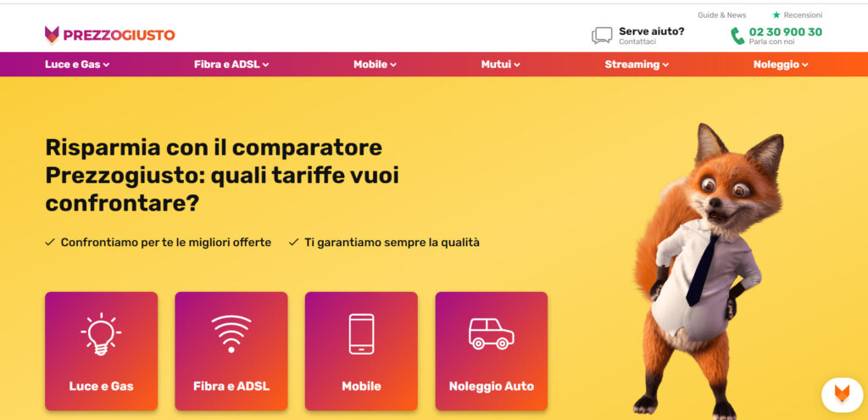The image size is (868, 420).
Task: Click Serve aiuto? Contattaci link
Action: (x=652, y=36)
